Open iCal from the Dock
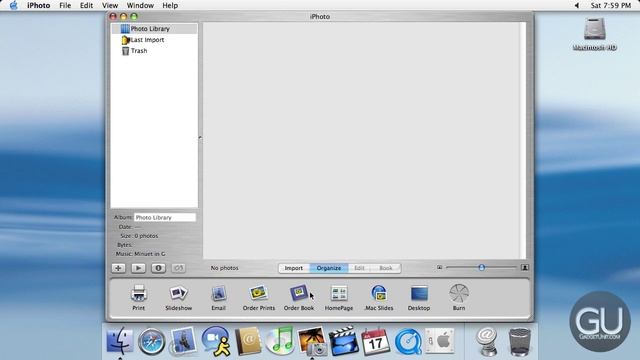Image resolution: width=640 pixels, height=360 pixels. [x=376, y=341]
